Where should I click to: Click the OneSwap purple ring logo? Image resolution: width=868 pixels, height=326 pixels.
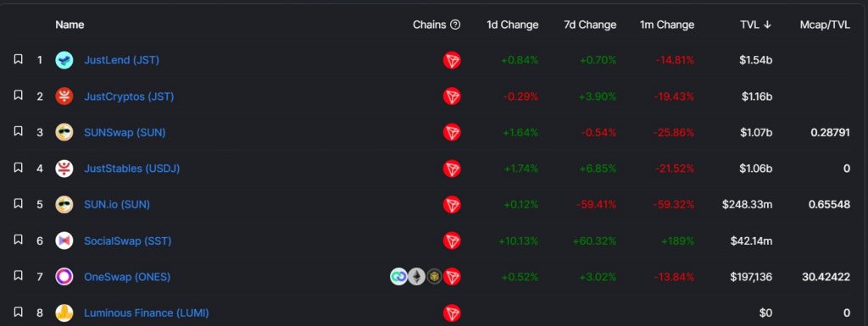pos(64,277)
